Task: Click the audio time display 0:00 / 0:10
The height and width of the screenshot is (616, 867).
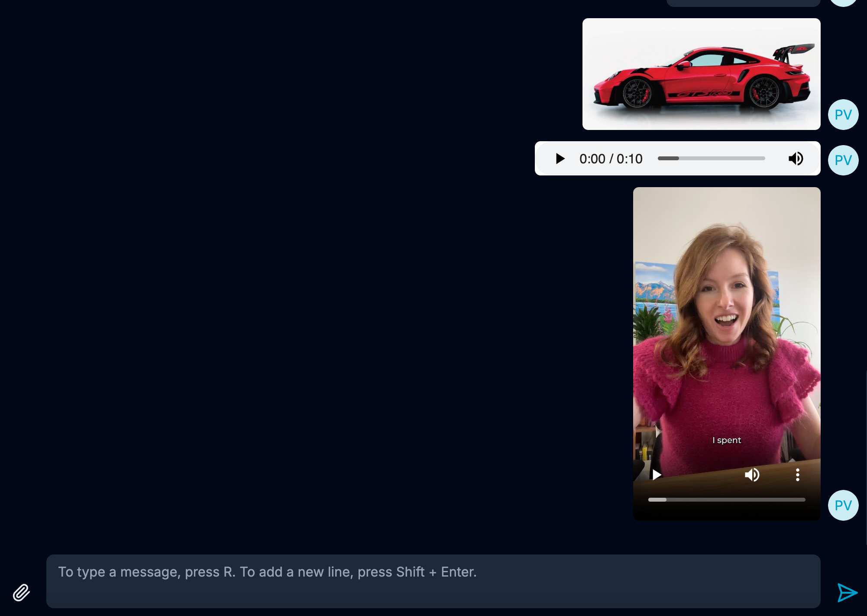Action: [611, 159]
